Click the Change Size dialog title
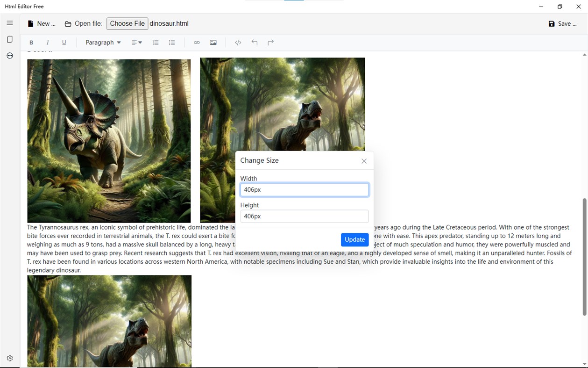 (x=259, y=160)
